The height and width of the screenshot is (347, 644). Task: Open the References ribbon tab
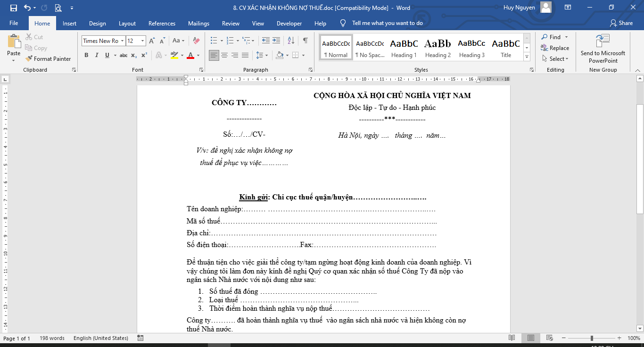pos(162,24)
